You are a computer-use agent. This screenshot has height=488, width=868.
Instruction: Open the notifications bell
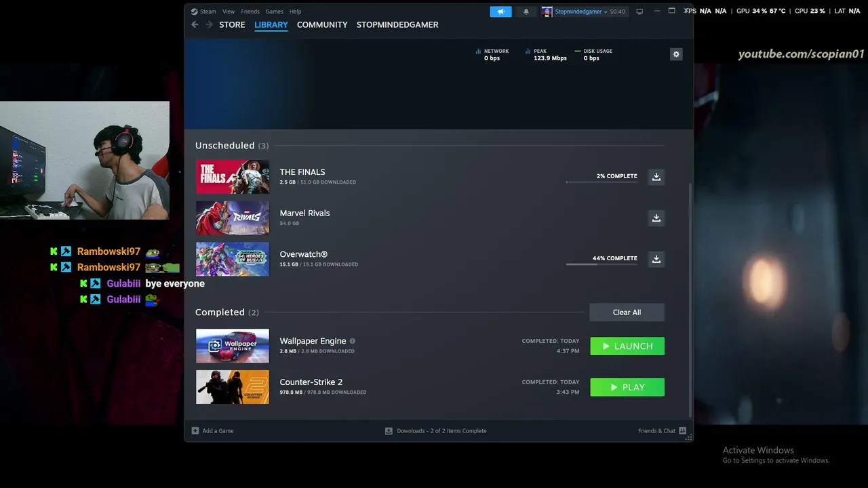pos(526,12)
